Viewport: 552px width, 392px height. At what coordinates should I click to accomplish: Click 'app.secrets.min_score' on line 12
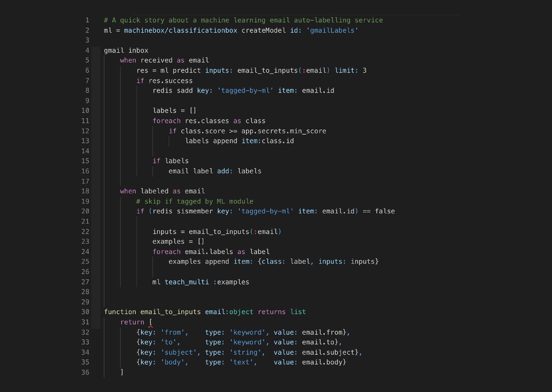coord(284,131)
